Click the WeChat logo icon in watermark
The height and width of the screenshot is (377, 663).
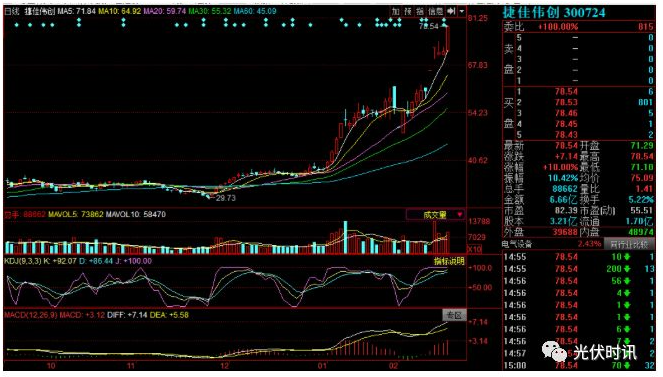point(554,351)
